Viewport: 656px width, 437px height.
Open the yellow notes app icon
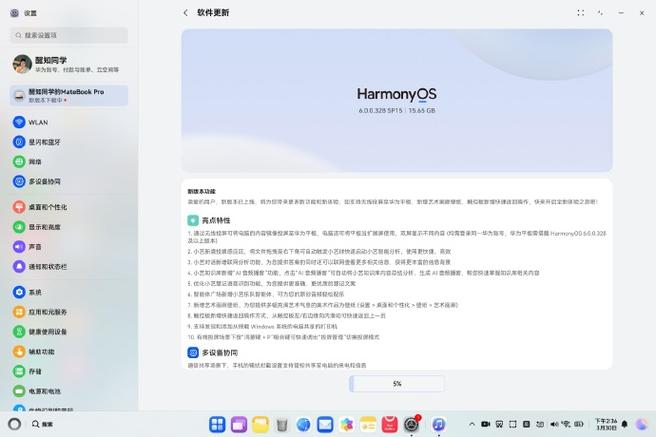tap(368, 424)
